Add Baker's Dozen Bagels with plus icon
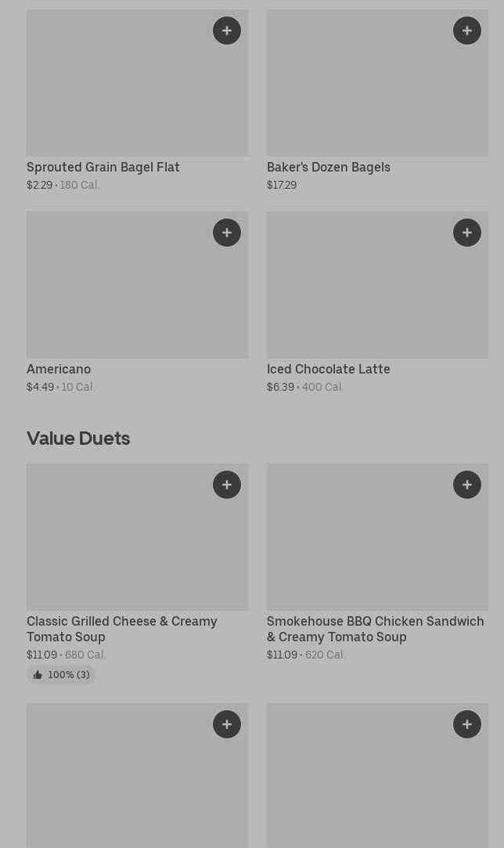This screenshot has height=848, width=504. (467, 31)
